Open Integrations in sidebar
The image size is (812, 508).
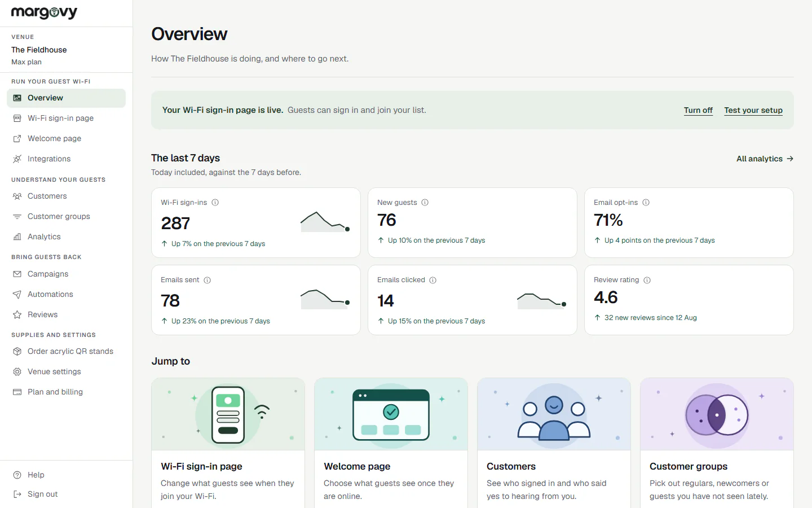(x=66, y=159)
